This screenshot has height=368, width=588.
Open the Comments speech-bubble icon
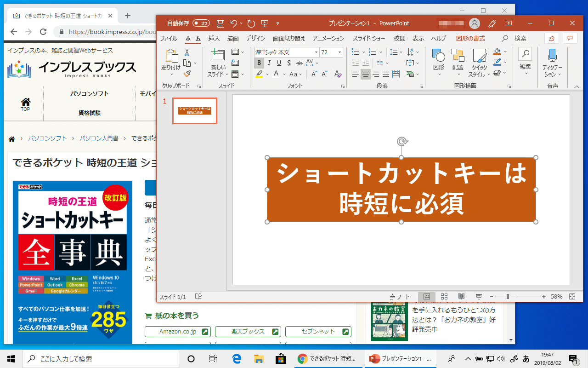[x=570, y=38]
